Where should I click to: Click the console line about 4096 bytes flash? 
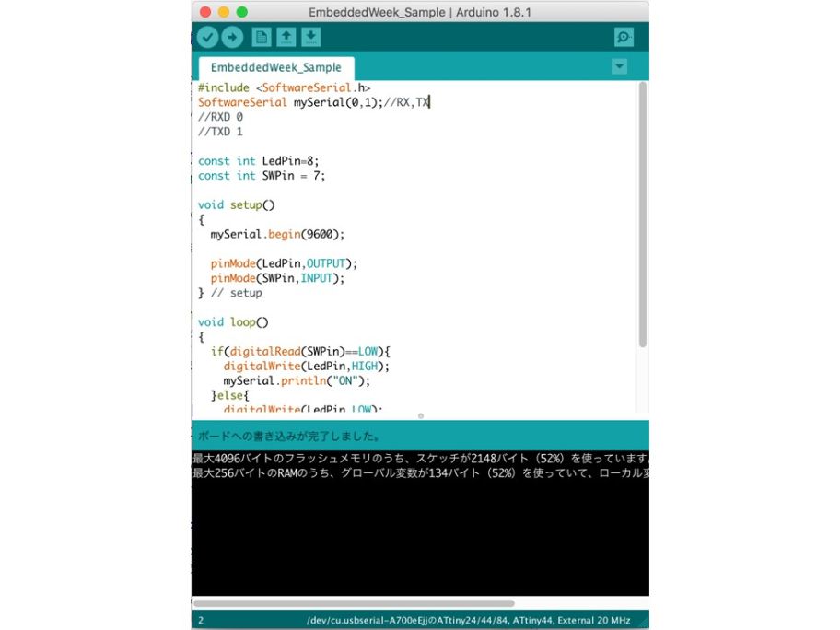[421, 459]
